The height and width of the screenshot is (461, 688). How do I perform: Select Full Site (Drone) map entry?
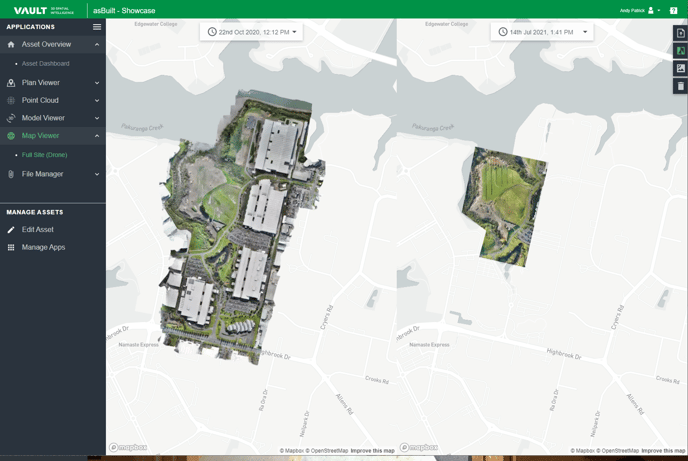coord(44,155)
